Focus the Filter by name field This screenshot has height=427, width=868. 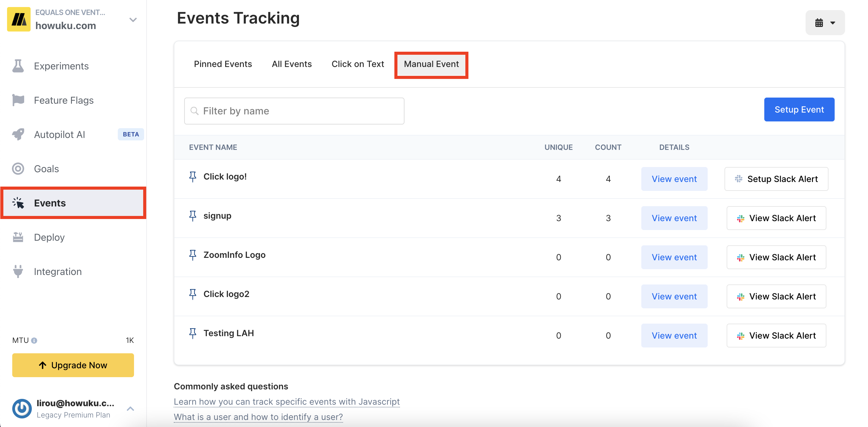click(x=294, y=111)
